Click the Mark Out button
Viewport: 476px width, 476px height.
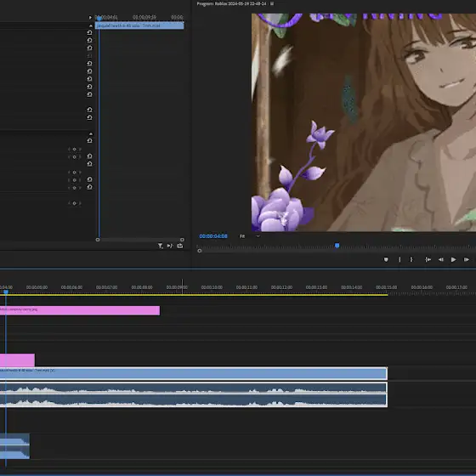click(411, 259)
